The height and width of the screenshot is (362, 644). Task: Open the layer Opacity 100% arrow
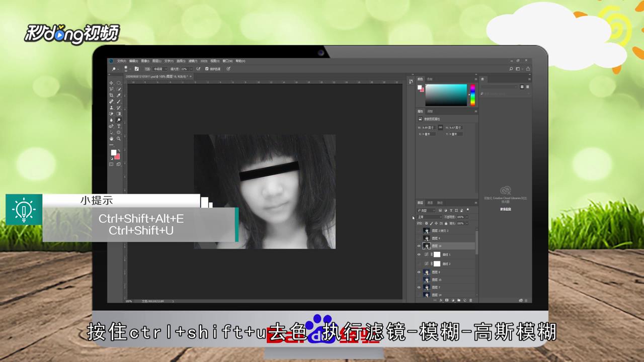[466, 217]
